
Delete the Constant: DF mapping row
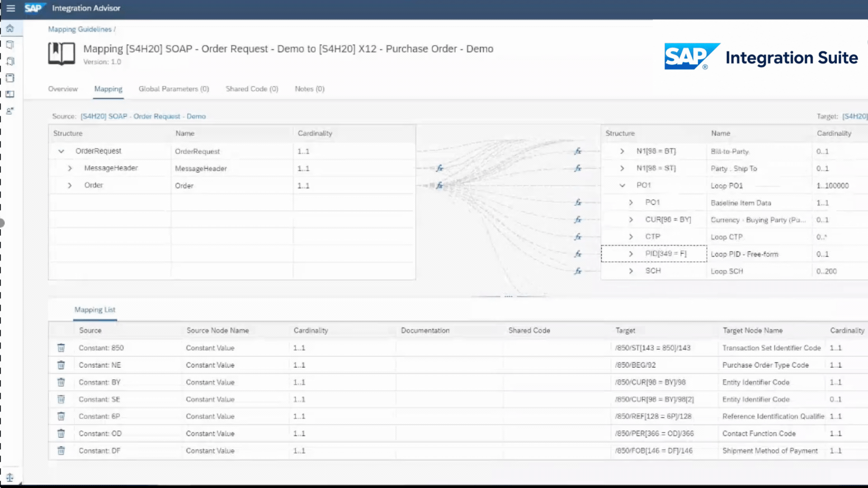[61, 450]
